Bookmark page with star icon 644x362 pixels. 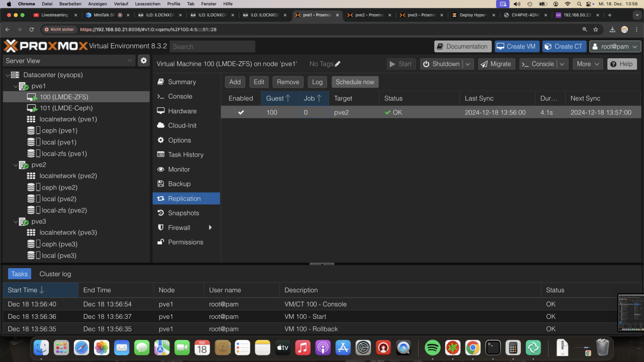(x=595, y=29)
